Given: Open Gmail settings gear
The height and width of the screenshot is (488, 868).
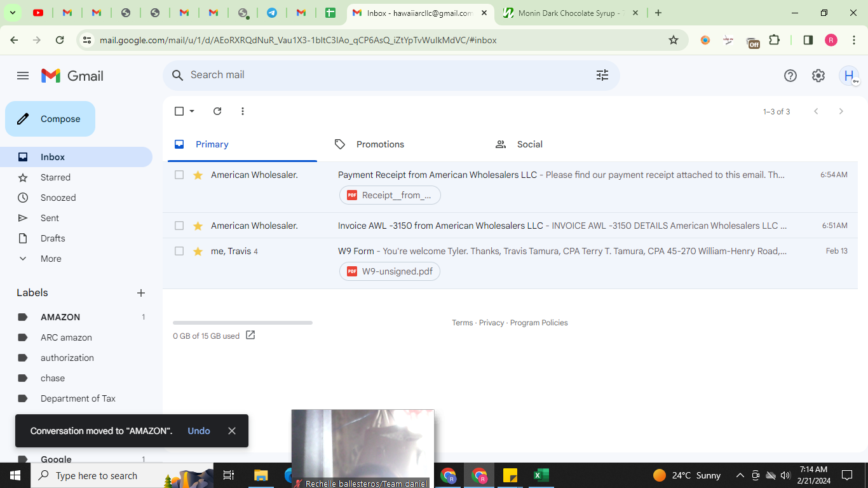Looking at the screenshot, I should (x=818, y=76).
